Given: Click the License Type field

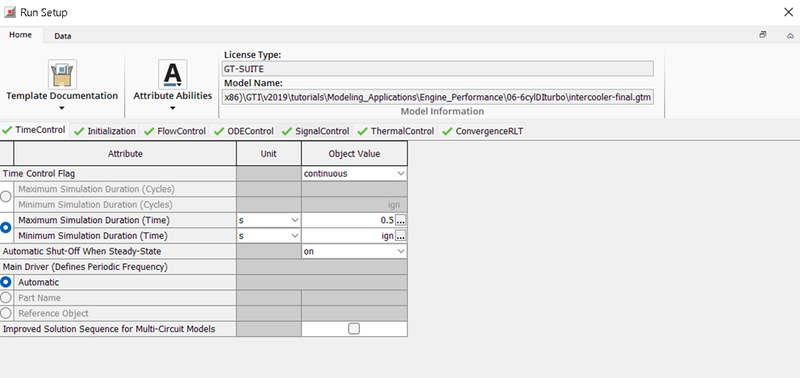Looking at the screenshot, I should 438,68.
